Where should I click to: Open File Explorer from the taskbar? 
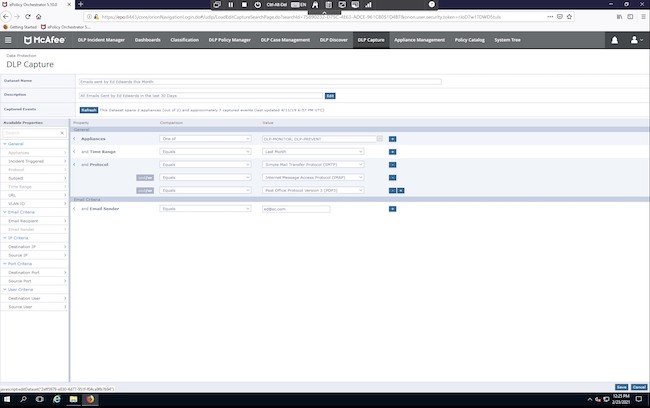[73, 399]
